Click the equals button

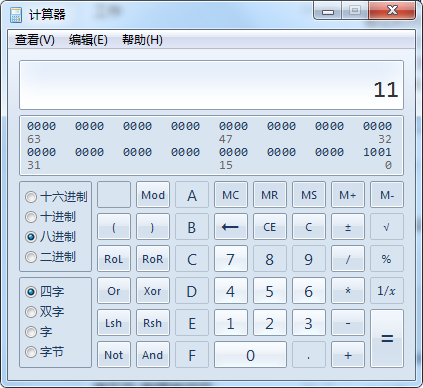387,339
